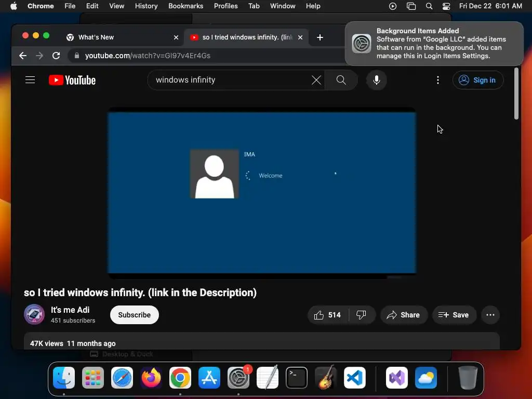Open the Edit menu
Viewport: 532px width, 399px height.
click(92, 6)
